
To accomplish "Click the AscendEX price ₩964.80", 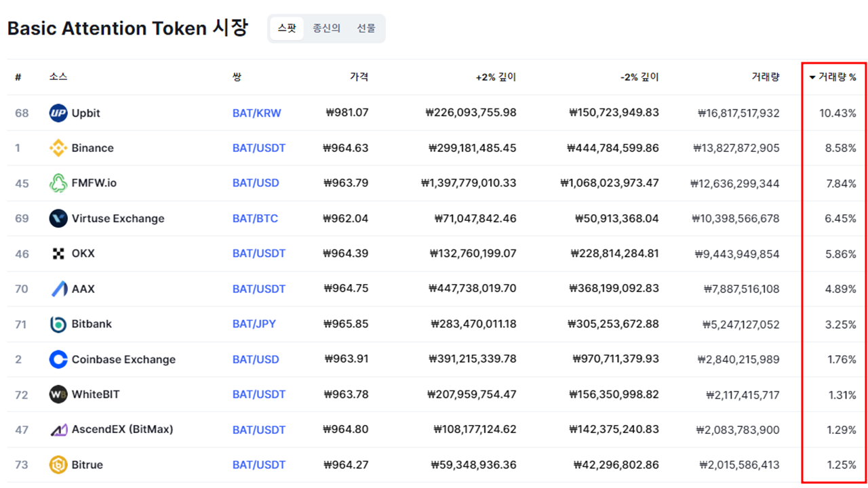I will (x=346, y=430).
